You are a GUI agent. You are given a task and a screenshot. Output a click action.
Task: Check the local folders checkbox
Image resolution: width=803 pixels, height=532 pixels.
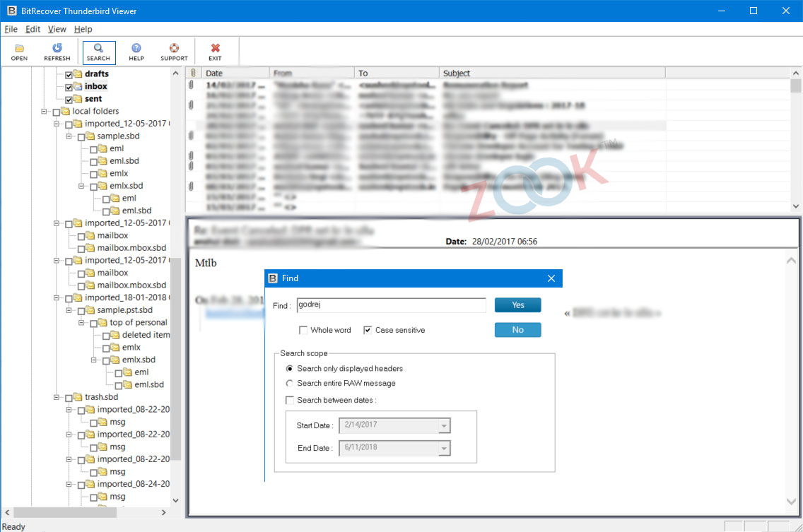pos(57,112)
